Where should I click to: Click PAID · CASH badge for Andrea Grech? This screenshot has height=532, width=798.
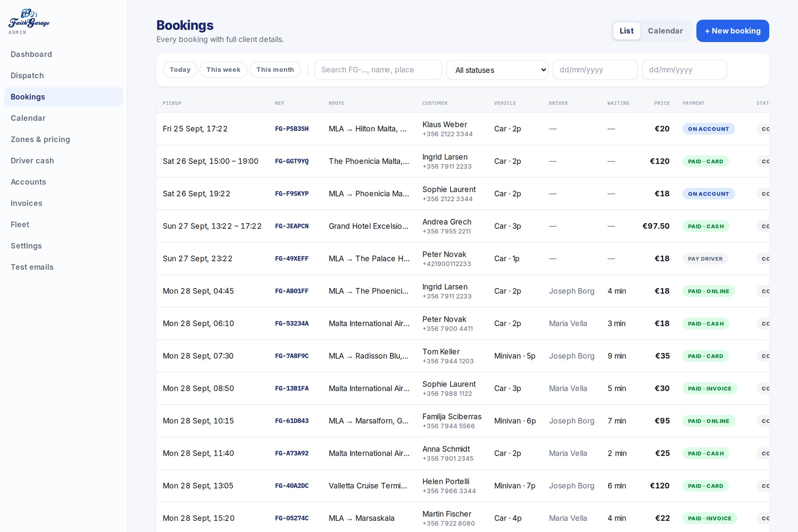(705, 226)
